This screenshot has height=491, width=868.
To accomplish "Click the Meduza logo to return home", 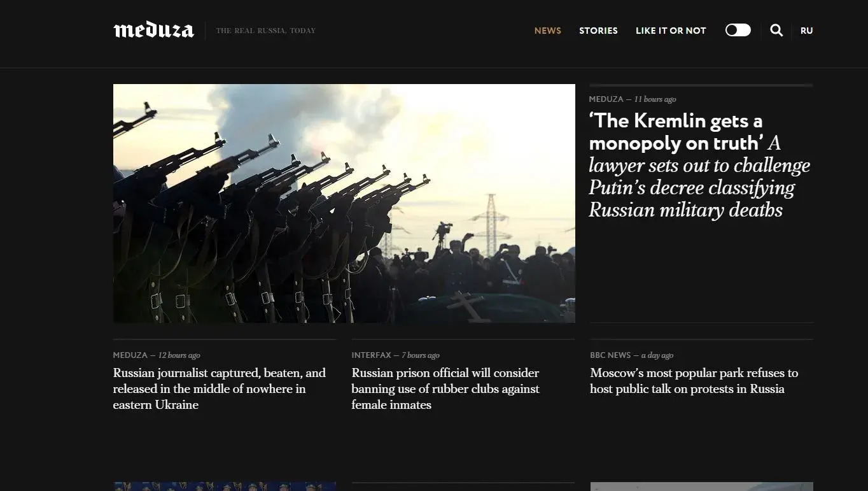I will pos(153,29).
